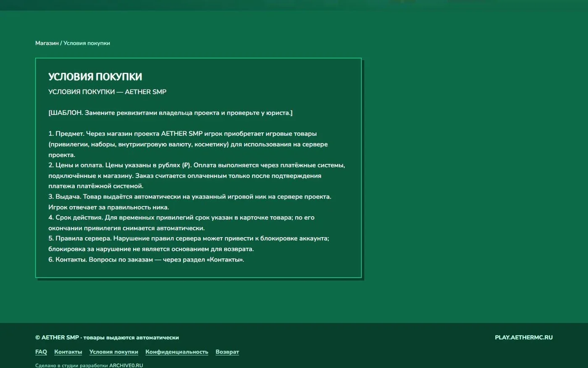Viewport: 588px width, 368px height.
Task: Click the paragraph starting "1. Предмет"
Action: (x=188, y=144)
